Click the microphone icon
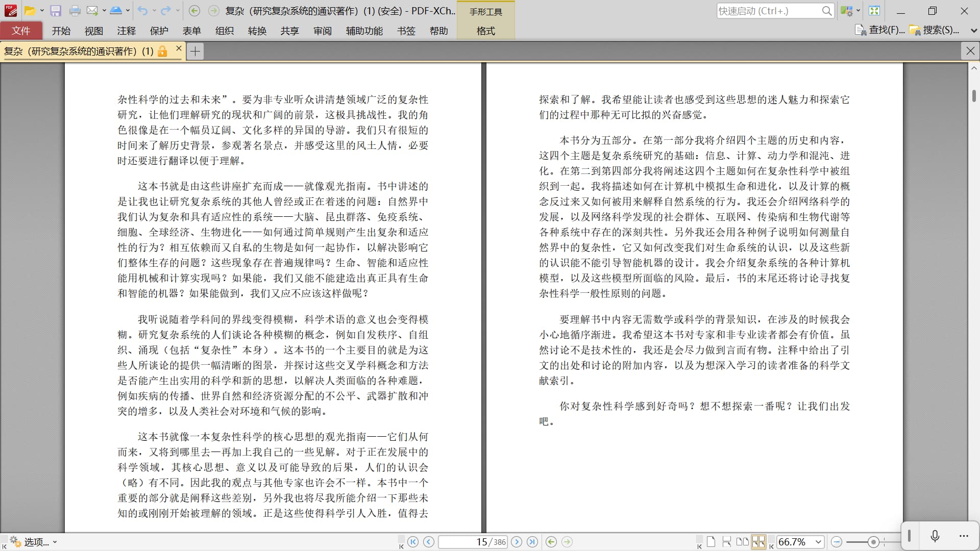 coord(935,536)
